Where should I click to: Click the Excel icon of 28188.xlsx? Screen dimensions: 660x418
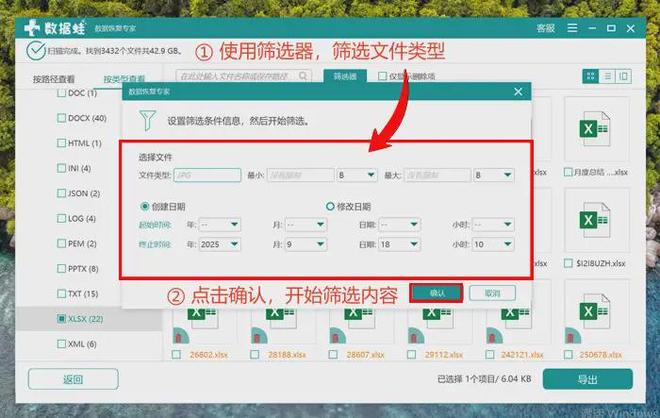[x=281, y=318]
